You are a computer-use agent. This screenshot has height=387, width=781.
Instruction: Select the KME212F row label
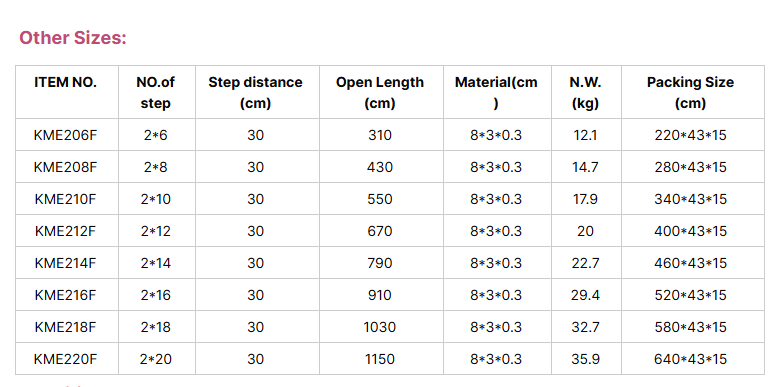pos(65,231)
